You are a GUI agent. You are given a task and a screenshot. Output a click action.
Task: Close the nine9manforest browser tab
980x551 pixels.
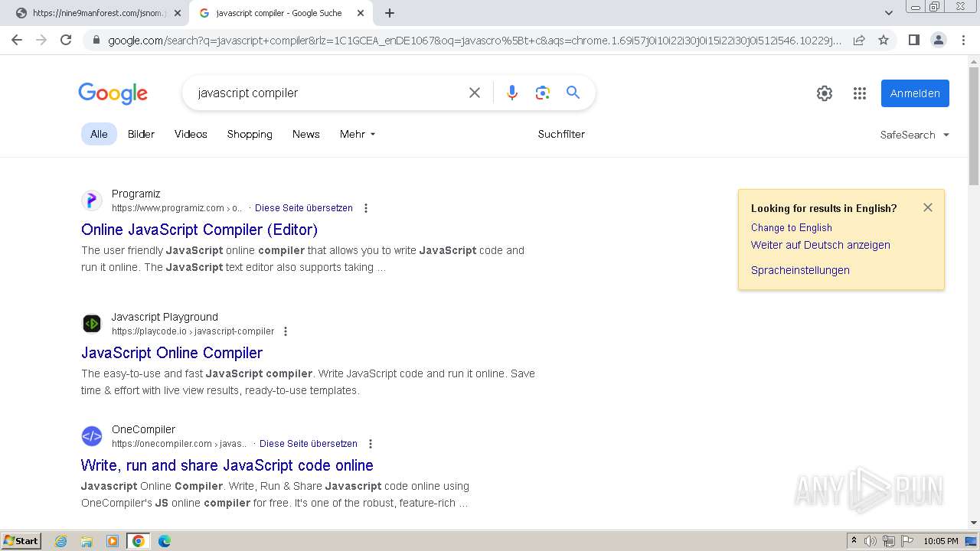click(x=178, y=13)
